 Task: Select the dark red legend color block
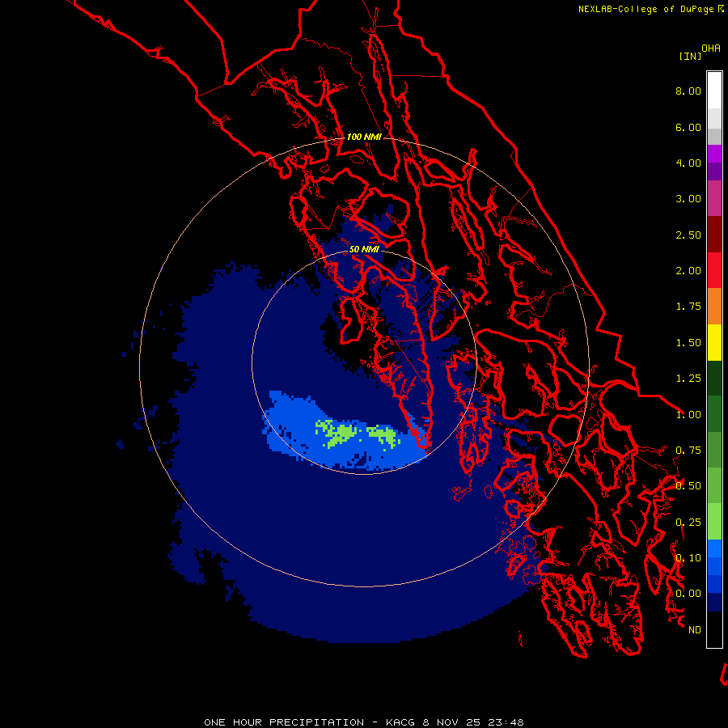pyautogui.click(x=714, y=235)
